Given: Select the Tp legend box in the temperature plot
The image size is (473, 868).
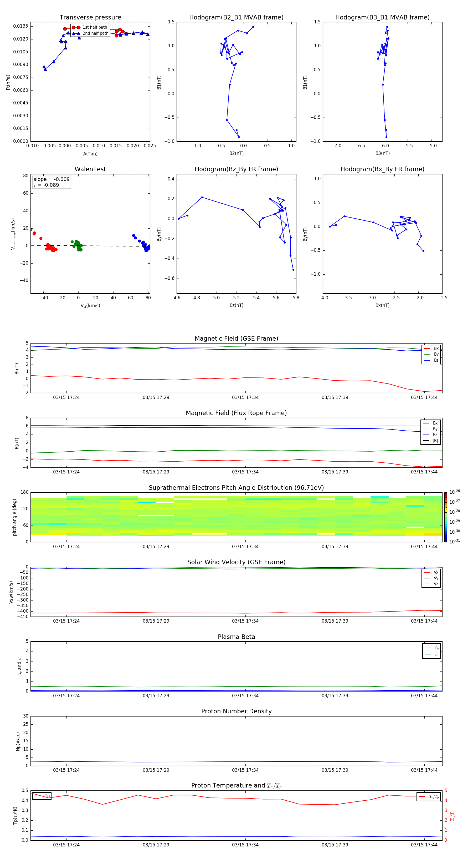Looking at the screenshot, I should 42,796.
